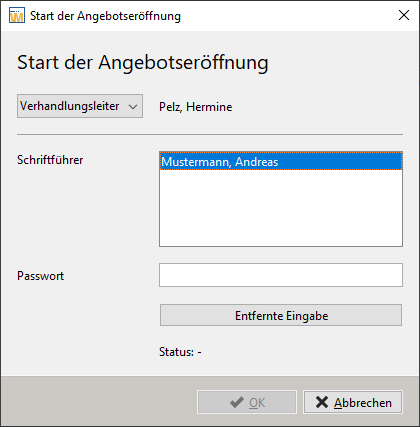Focus the Passwort input field

click(281, 275)
